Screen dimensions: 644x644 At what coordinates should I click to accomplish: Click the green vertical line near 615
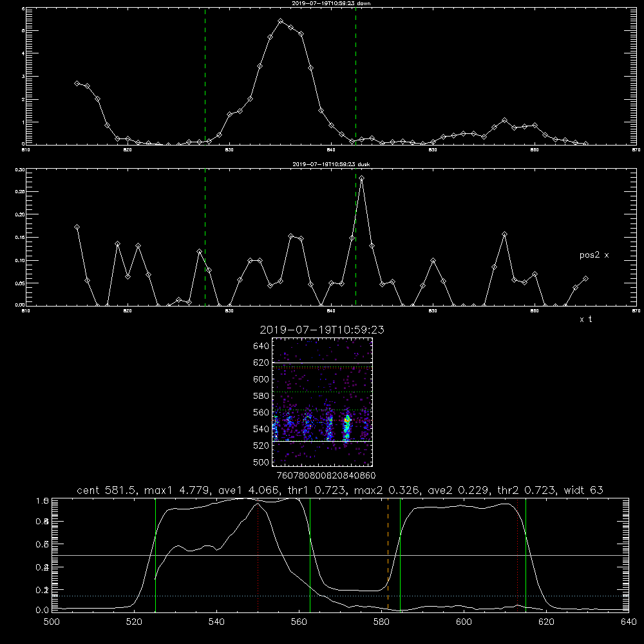click(526, 554)
